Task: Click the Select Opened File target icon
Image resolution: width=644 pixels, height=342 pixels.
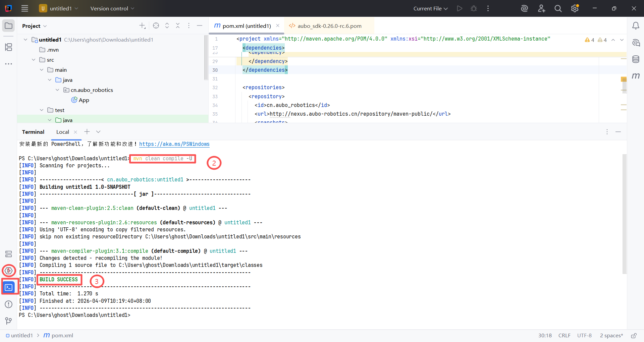Action: [x=156, y=26]
